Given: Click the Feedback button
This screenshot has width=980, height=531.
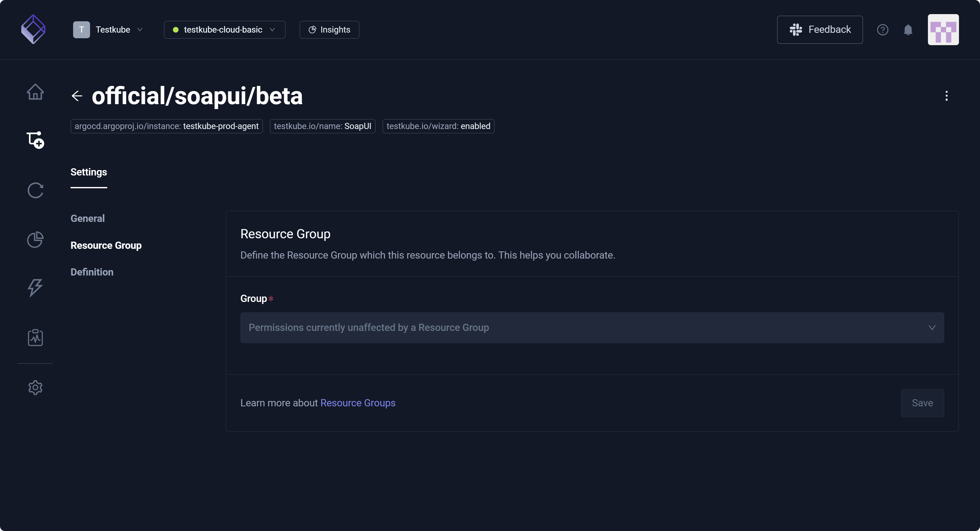Looking at the screenshot, I should click(819, 30).
